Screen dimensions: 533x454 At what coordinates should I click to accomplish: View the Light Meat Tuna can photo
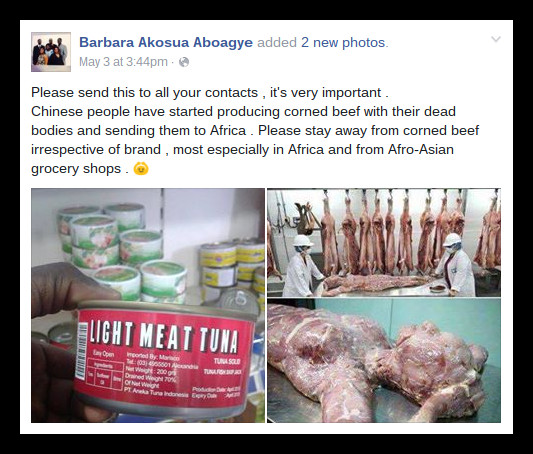(x=148, y=305)
